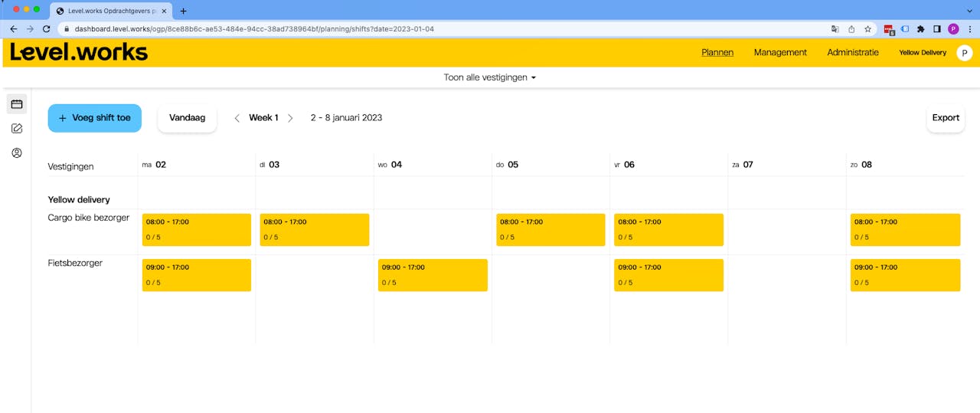Reload the page in browser
Screen dimensions: 980x413
(47, 28)
